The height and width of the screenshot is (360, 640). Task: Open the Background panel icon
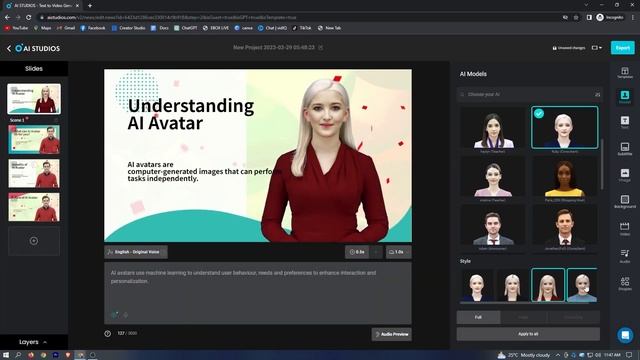[624, 202]
